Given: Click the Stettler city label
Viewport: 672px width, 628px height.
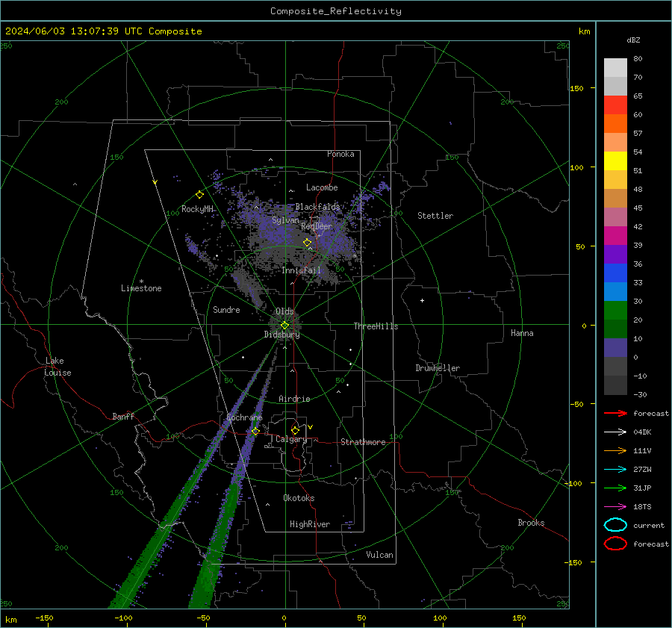Looking at the screenshot, I should (x=435, y=216).
